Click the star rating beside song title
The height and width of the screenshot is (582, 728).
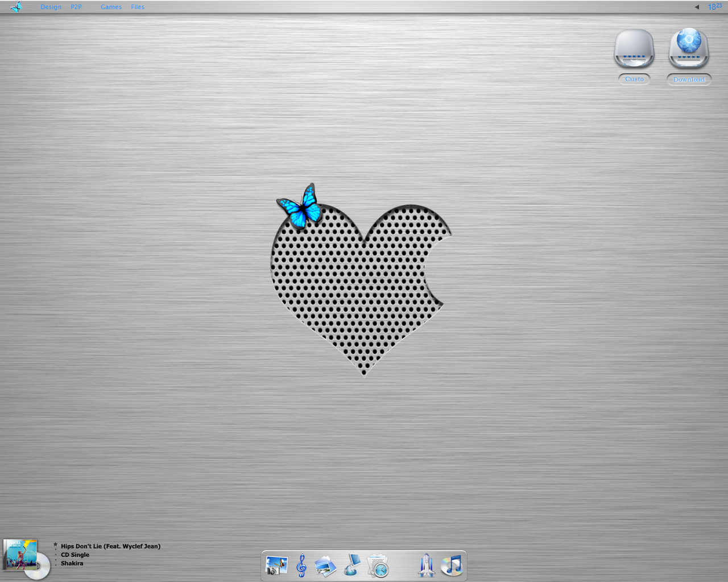coord(55,544)
